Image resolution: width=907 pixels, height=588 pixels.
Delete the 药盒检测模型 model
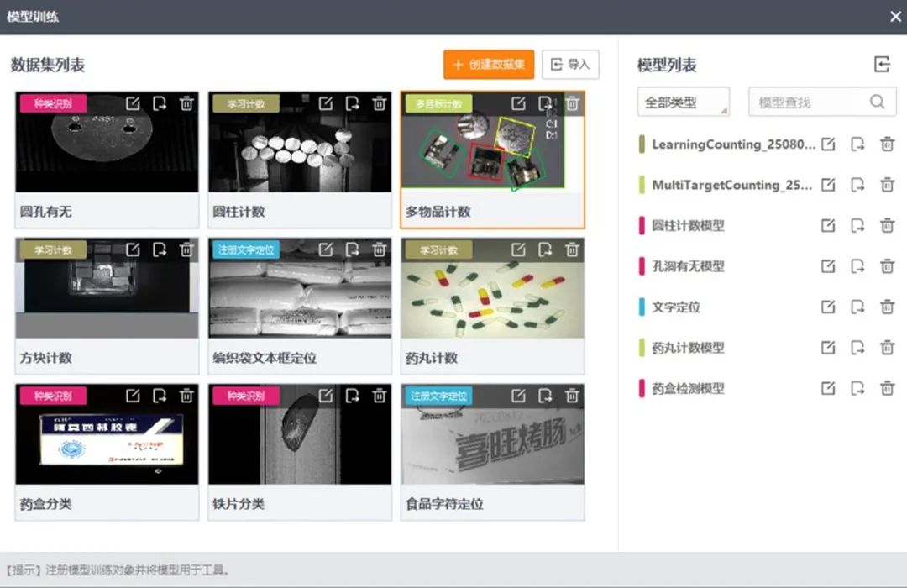click(887, 388)
